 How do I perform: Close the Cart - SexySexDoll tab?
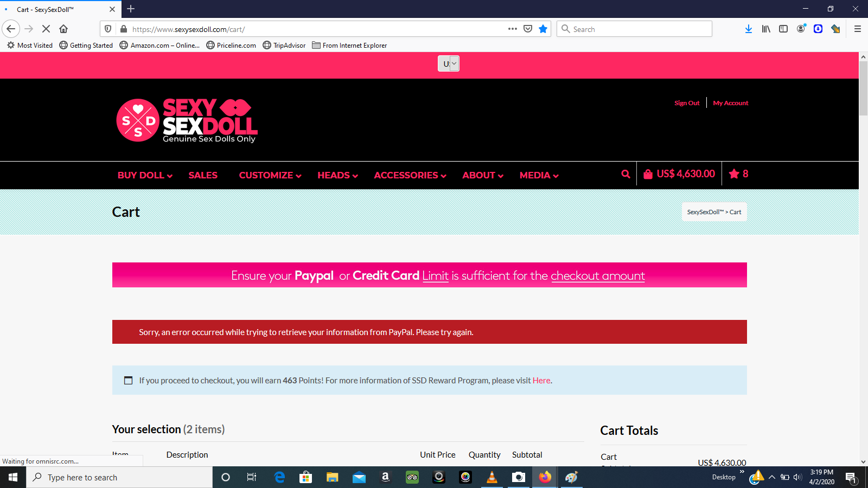click(x=112, y=9)
